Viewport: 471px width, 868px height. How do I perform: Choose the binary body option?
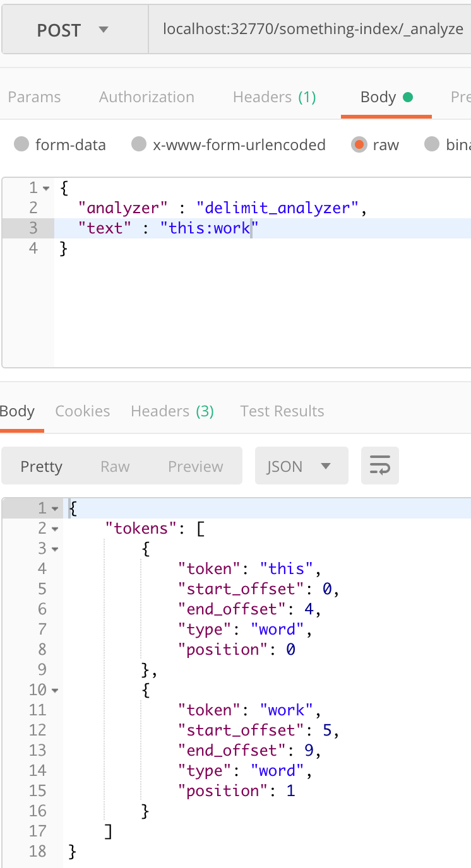pyautogui.click(x=432, y=144)
